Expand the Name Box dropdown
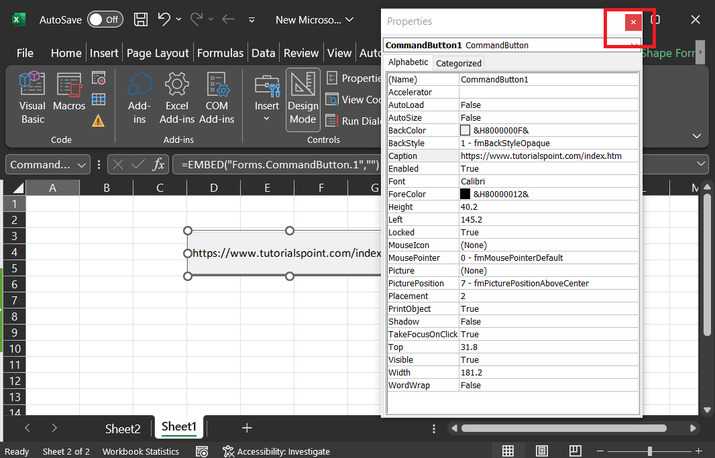Screen dimensions: 715x458 82,164
